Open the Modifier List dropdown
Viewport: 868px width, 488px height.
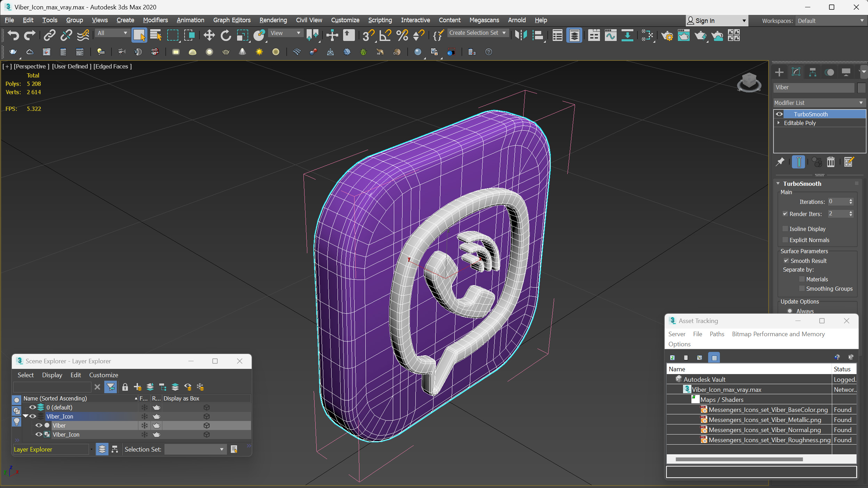point(819,103)
